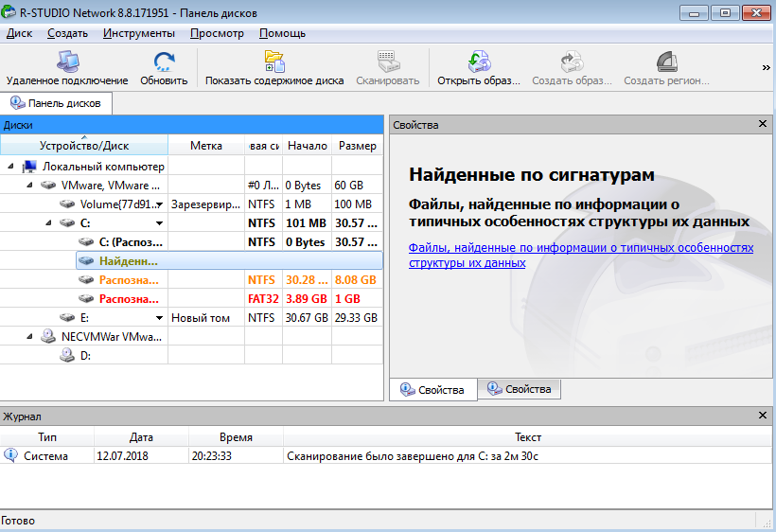Open dropdown arrow on Volume{77d91 row

(159, 204)
